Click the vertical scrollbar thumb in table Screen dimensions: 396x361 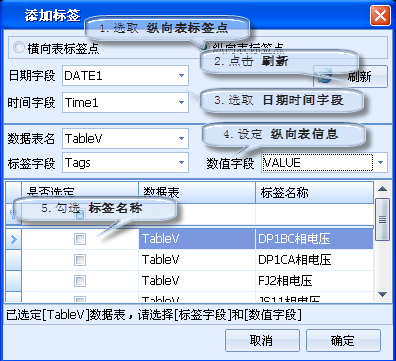[382, 219]
